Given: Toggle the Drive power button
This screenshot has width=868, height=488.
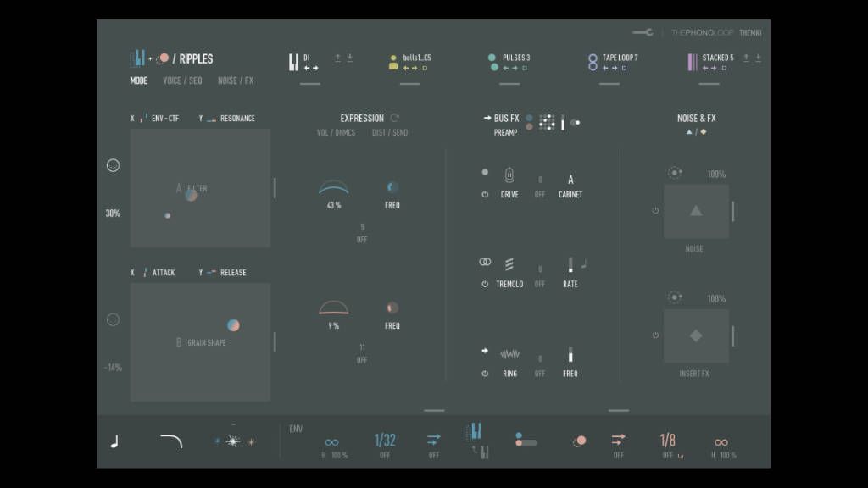Looking at the screenshot, I should pyautogui.click(x=485, y=195).
